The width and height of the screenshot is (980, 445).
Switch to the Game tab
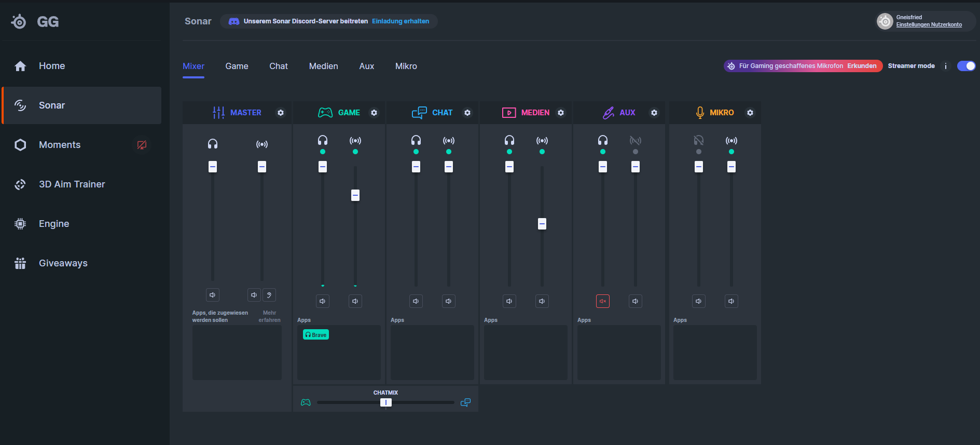[x=237, y=66]
